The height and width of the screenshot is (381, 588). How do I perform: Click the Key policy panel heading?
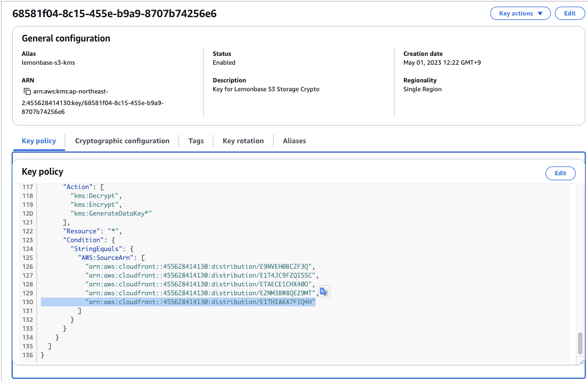(x=43, y=171)
